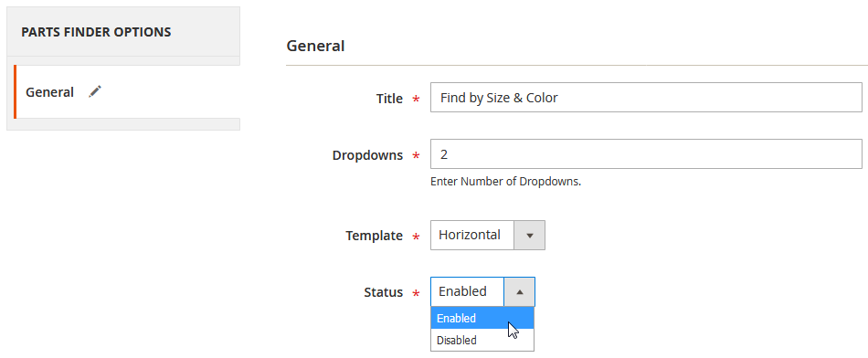Open the General tab in sidebar
Image resolution: width=868 pixels, height=358 pixels.
point(127,92)
